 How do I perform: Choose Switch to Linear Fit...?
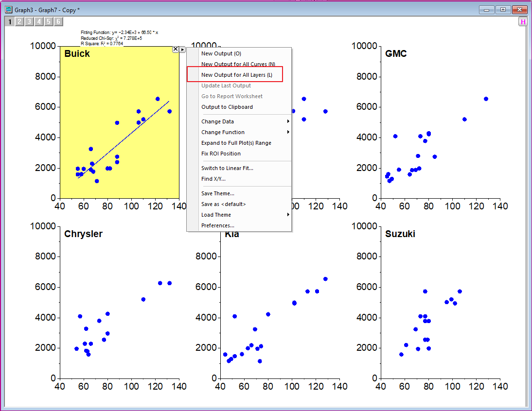click(x=239, y=168)
